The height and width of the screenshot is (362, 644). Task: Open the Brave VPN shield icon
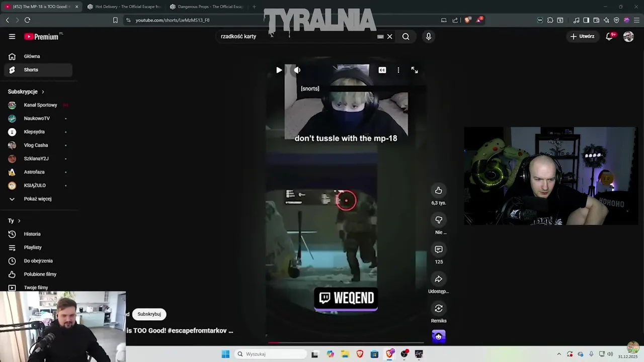[x=616, y=20]
